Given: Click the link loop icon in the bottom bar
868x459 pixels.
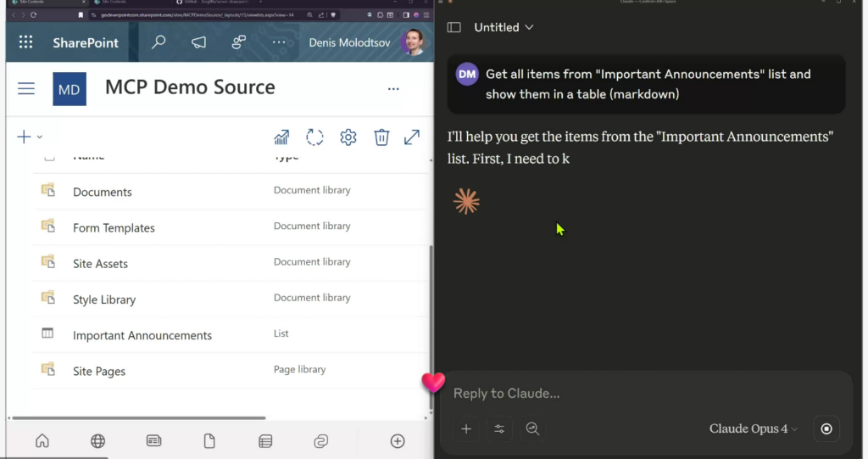Looking at the screenshot, I should click(321, 441).
